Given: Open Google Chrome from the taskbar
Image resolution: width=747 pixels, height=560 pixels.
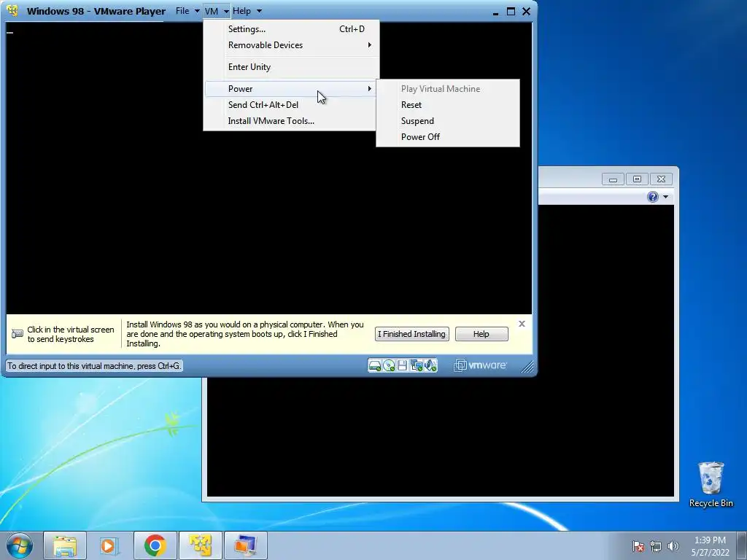Looking at the screenshot, I should point(155,545).
